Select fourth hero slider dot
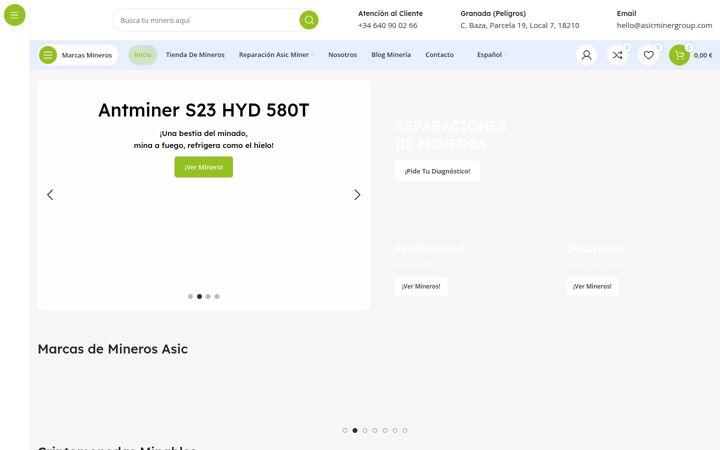720x450 pixels. pyautogui.click(x=217, y=296)
